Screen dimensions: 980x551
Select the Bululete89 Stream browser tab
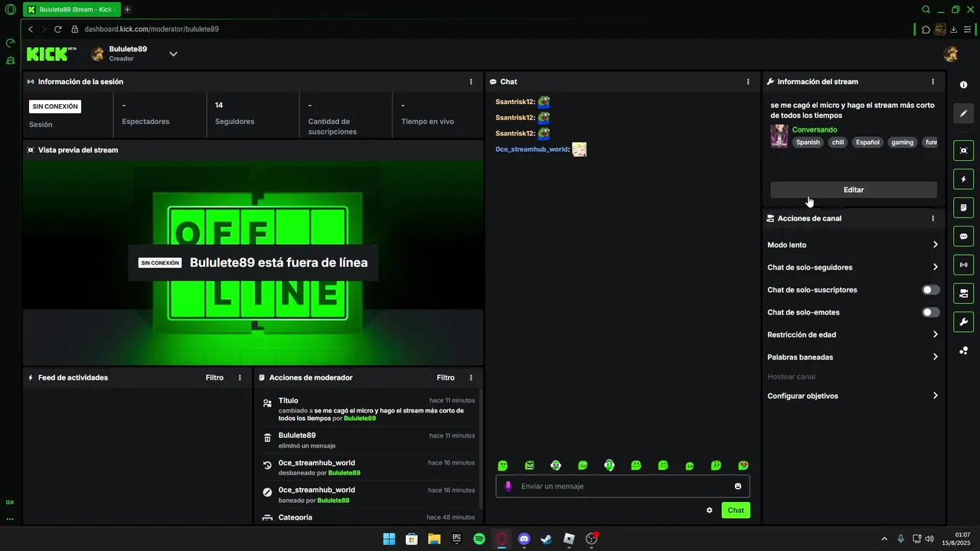coord(71,9)
